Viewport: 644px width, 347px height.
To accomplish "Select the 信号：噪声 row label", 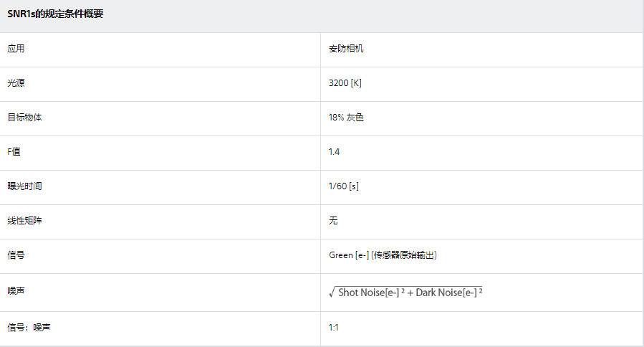I will tap(29, 328).
